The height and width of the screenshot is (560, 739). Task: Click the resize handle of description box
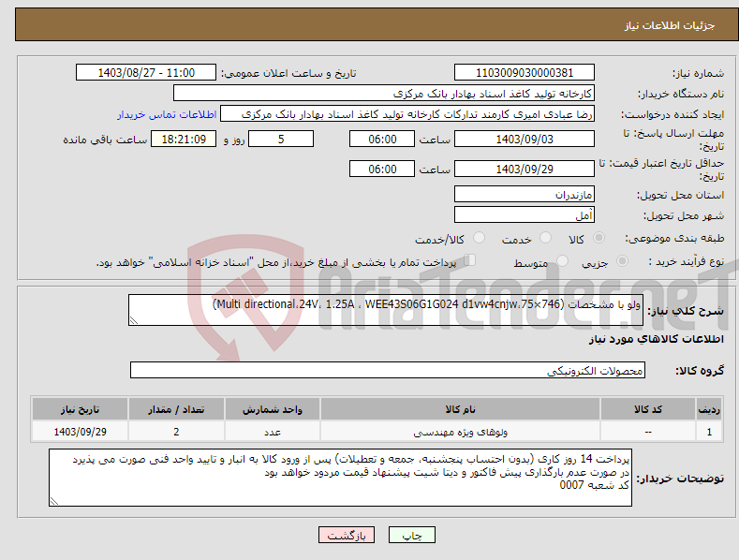point(134,321)
